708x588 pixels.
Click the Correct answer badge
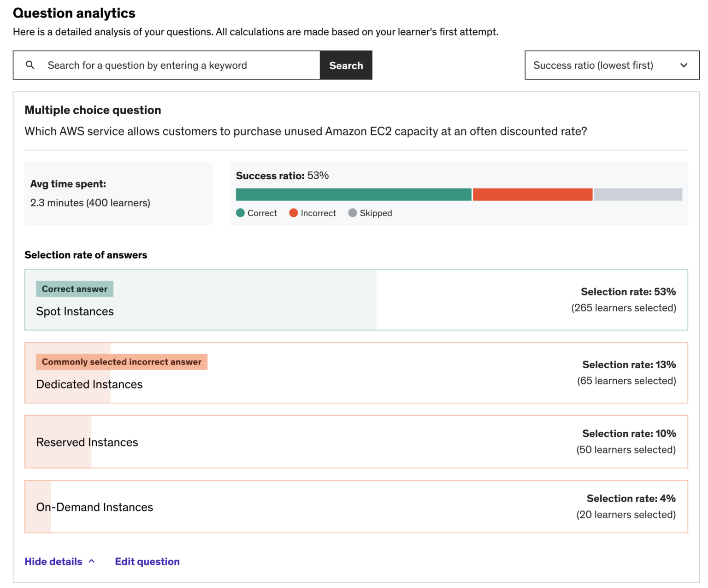(75, 289)
